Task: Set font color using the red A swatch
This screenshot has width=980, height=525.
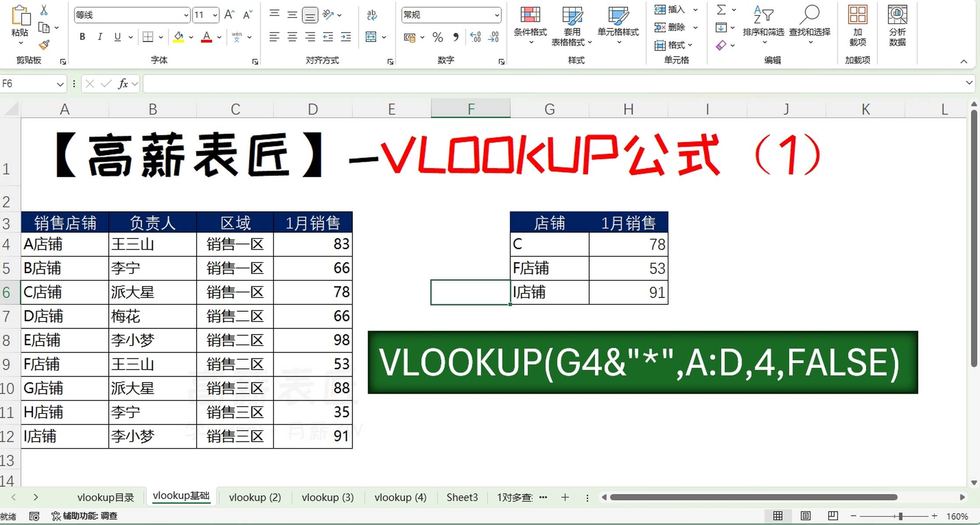Action: 206,37
